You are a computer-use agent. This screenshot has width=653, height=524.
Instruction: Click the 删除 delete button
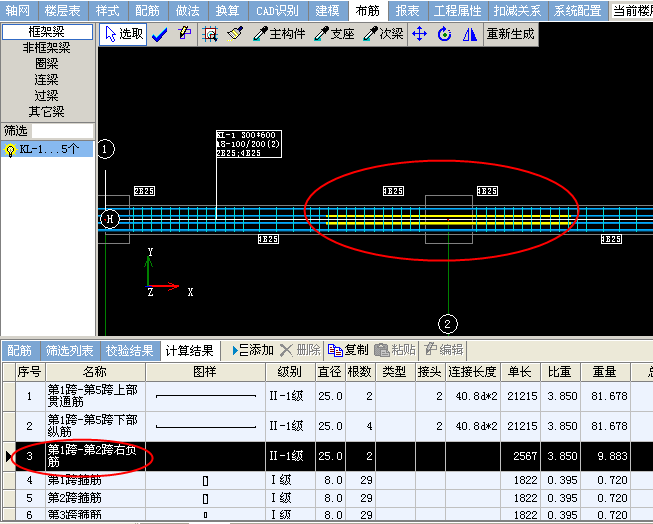[300, 350]
